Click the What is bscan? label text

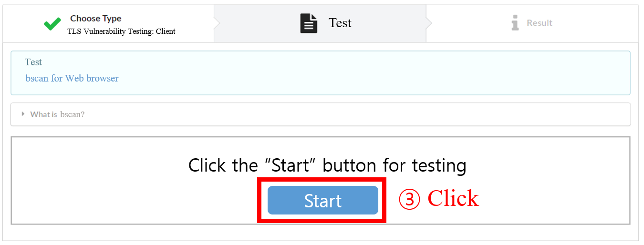57,114
